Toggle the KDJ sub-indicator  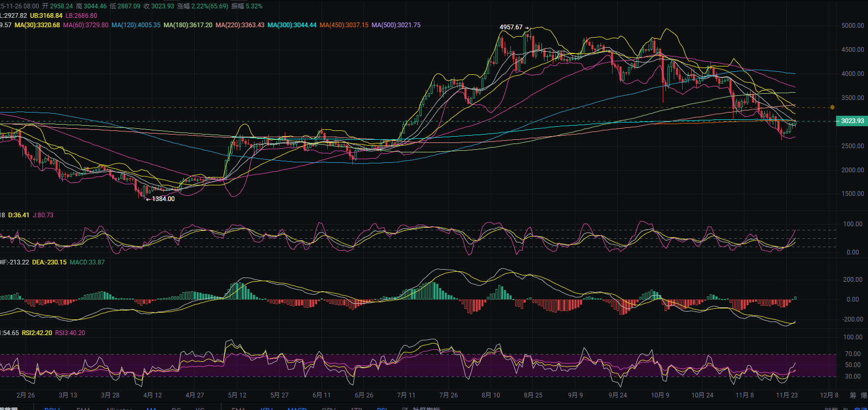(267, 408)
